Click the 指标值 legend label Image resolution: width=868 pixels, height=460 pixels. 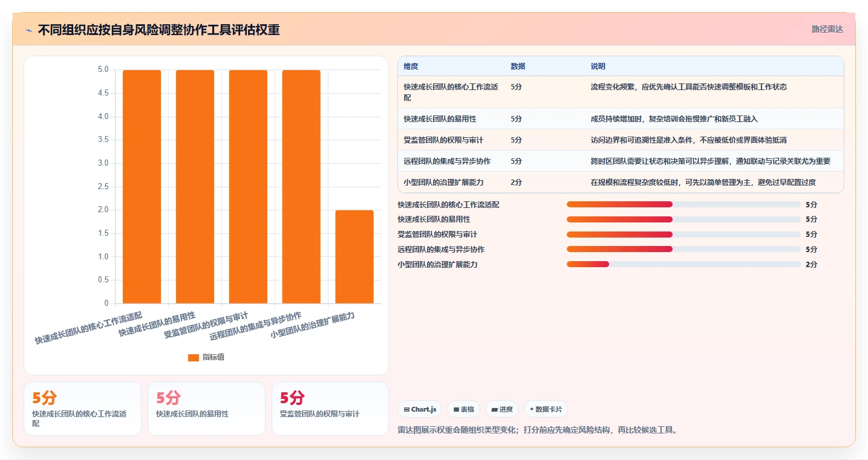point(214,358)
